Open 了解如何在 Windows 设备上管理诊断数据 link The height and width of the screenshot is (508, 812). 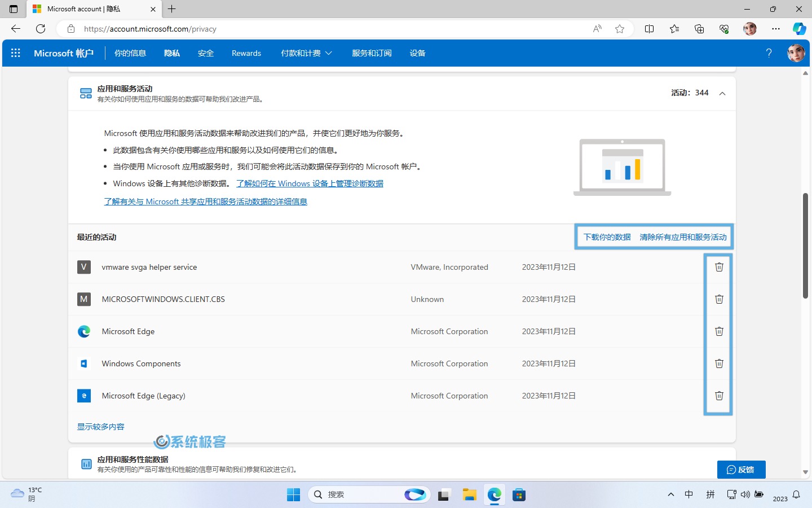(x=310, y=183)
